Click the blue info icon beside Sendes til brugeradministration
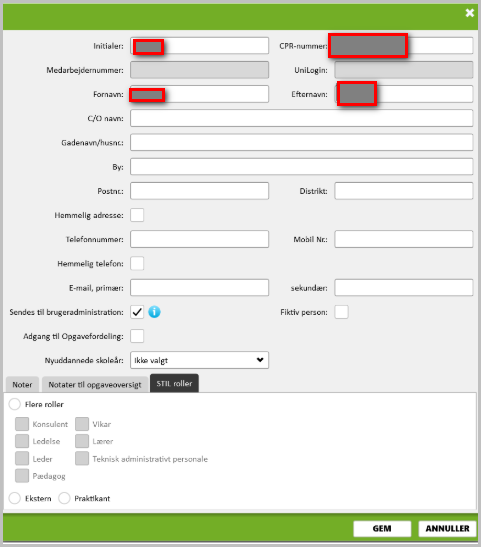Viewport: 481px width, 547px height. pyautogui.click(x=154, y=312)
